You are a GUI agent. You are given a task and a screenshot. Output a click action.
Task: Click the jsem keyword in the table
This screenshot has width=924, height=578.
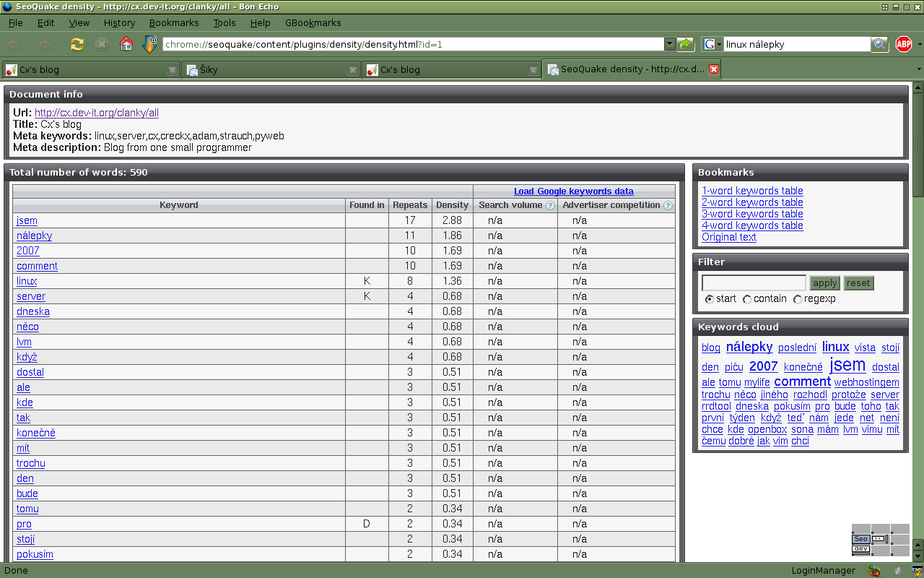pyautogui.click(x=27, y=220)
